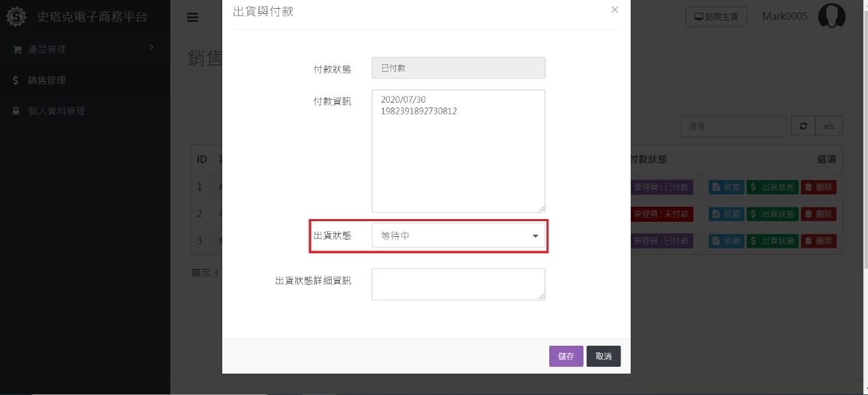Click the 訪問主頁 button in the header
Image resolution: width=868 pixels, height=395 pixels.
tap(716, 17)
